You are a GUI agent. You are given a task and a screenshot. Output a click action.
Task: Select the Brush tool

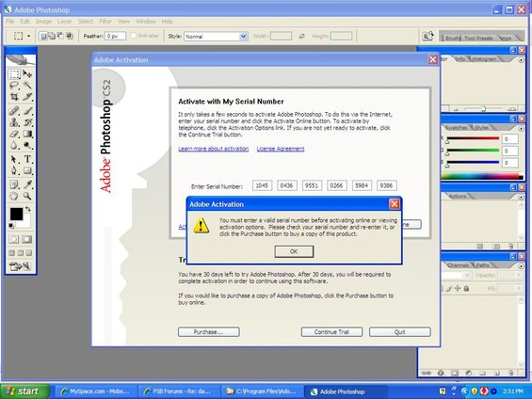pyautogui.click(x=27, y=110)
